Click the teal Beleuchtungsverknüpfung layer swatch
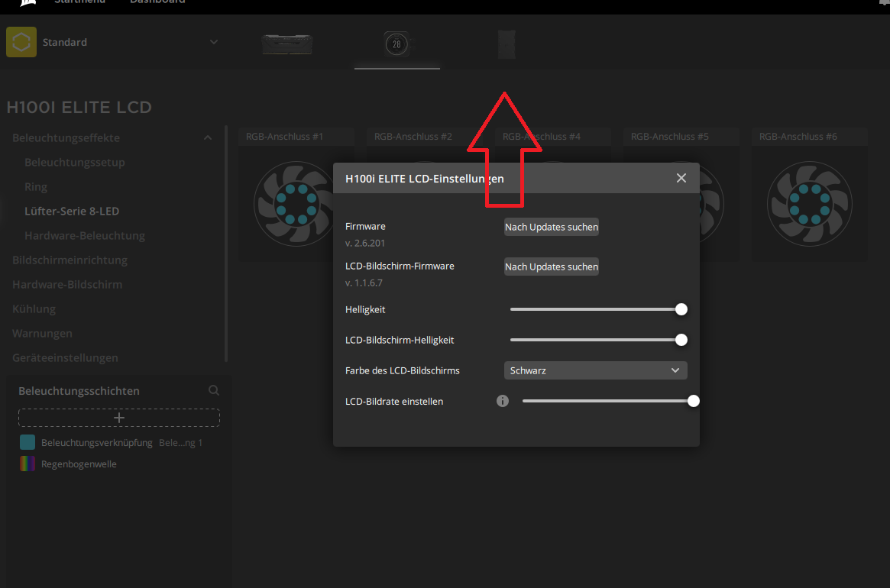 click(28, 442)
